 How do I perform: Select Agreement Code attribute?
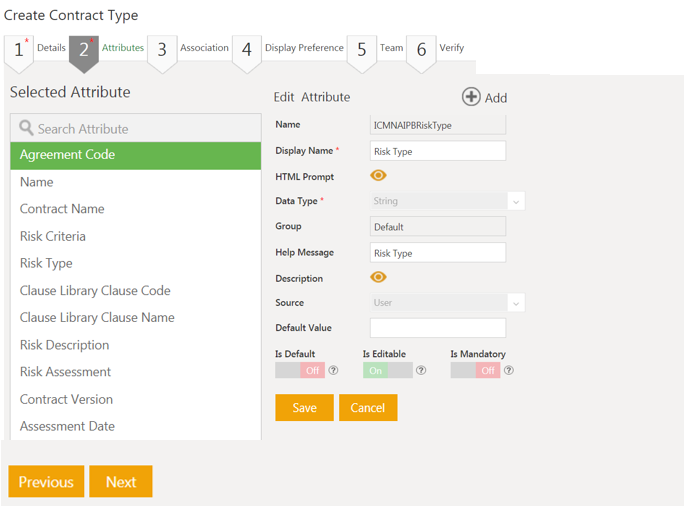click(x=136, y=155)
